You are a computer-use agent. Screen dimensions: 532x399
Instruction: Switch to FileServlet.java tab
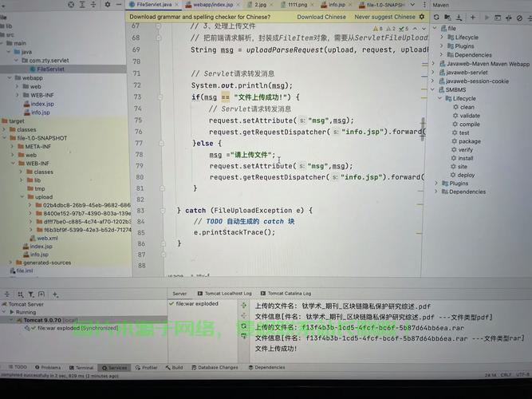click(x=154, y=5)
